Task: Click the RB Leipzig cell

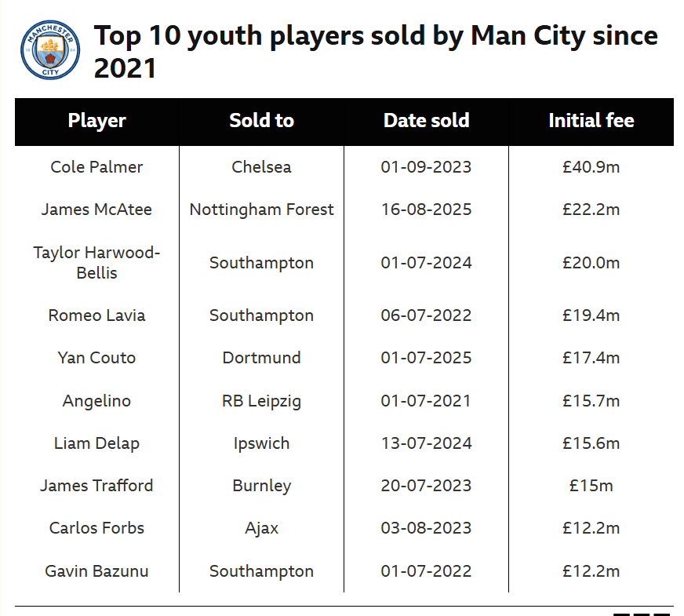Action: point(262,401)
